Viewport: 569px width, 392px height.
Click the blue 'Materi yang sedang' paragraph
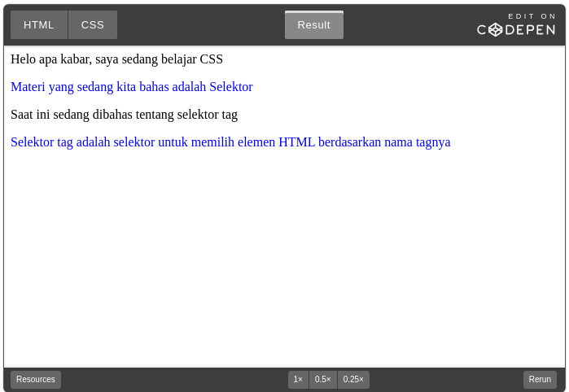pos(131,87)
